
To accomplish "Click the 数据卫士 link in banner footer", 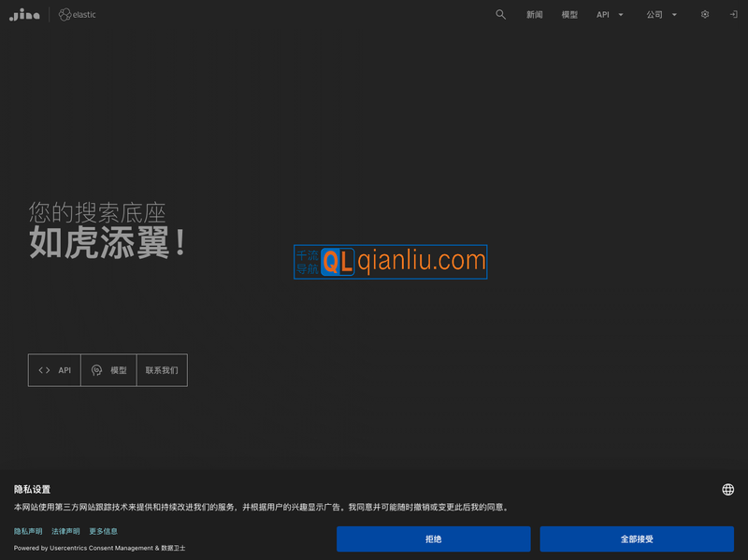I will [x=173, y=549].
